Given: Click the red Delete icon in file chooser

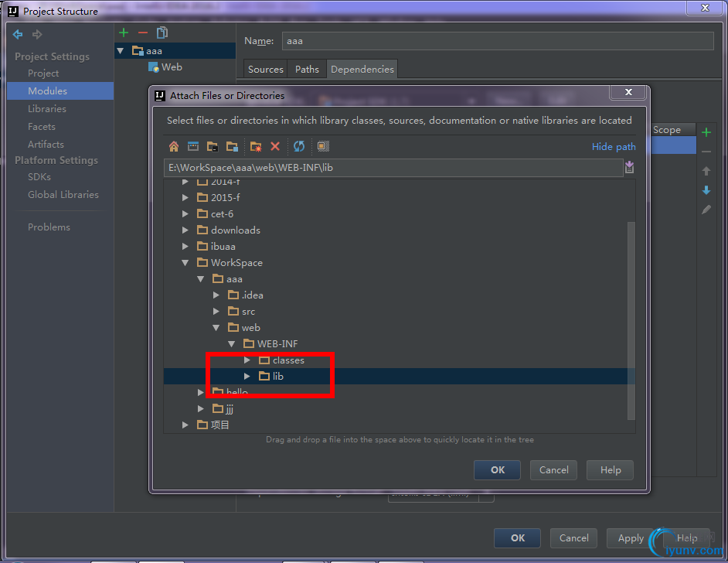Looking at the screenshot, I should 275,146.
